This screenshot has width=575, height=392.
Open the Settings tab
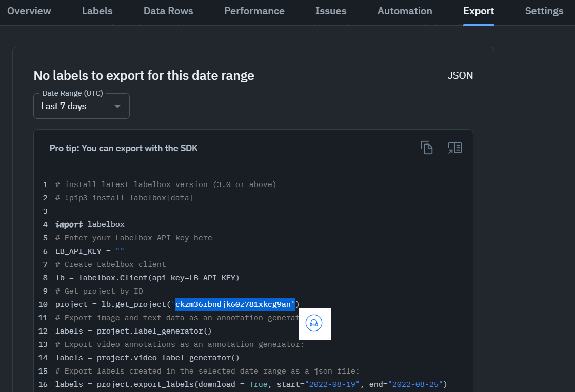tap(544, 11)
